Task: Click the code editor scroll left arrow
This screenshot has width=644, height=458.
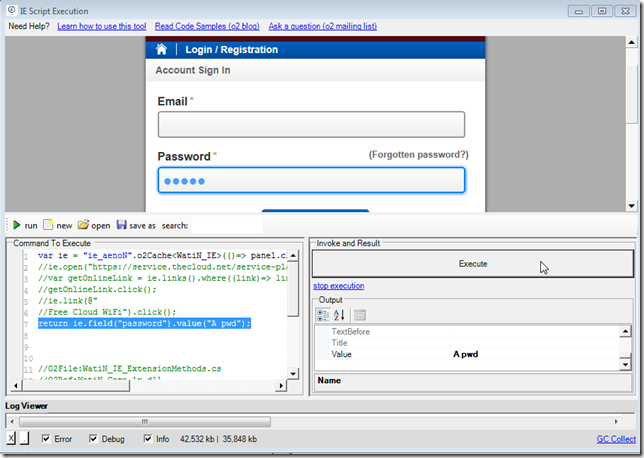Action: click(16, 386)
